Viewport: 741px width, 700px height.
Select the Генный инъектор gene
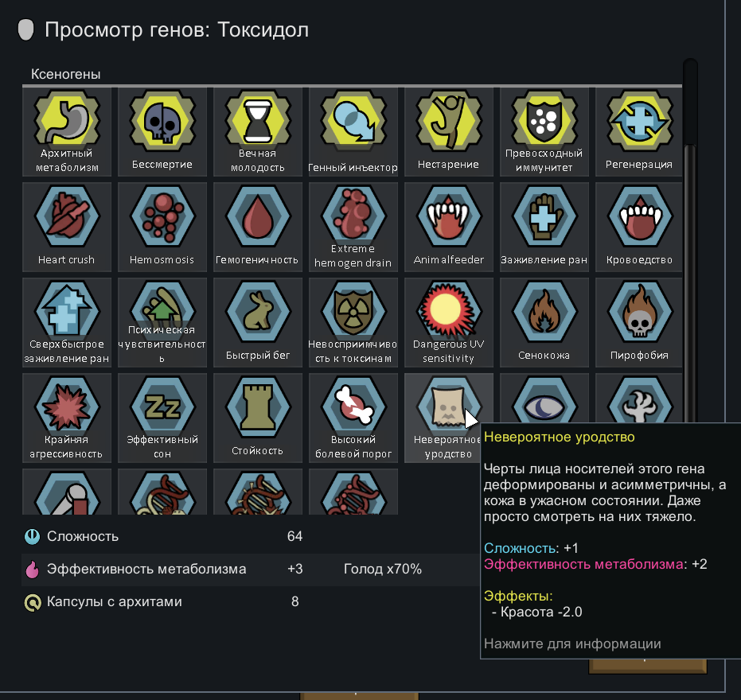coord(353,132)
